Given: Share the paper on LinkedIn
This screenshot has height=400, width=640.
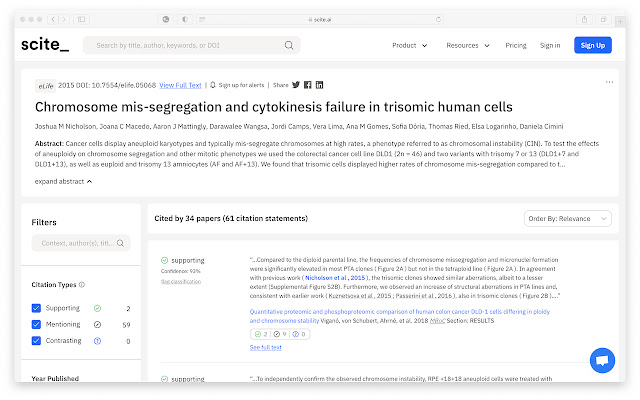Looking at the screenshot, I should [319, 85].
